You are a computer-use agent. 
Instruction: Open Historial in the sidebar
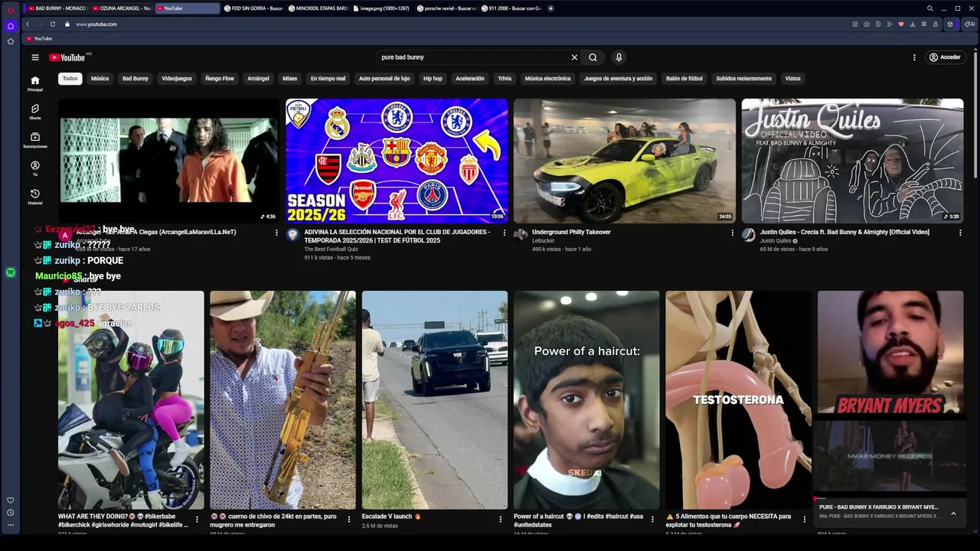tap(34, 197)
